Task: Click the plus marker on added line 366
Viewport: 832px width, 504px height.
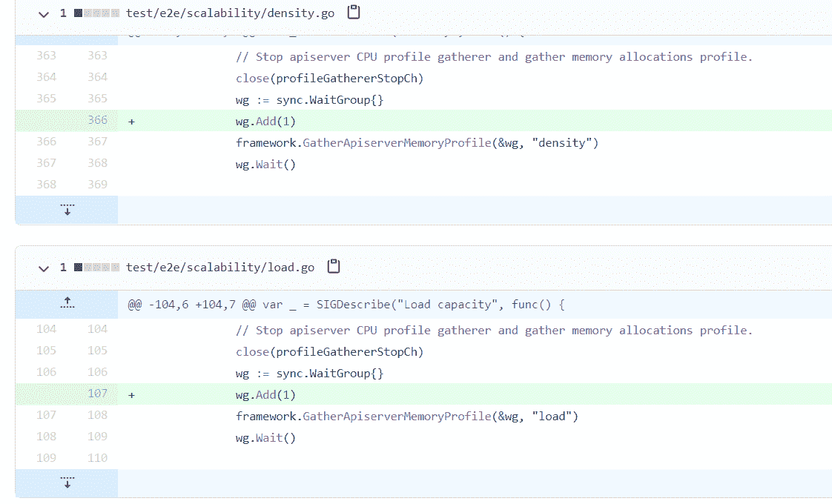Action: 132,121
